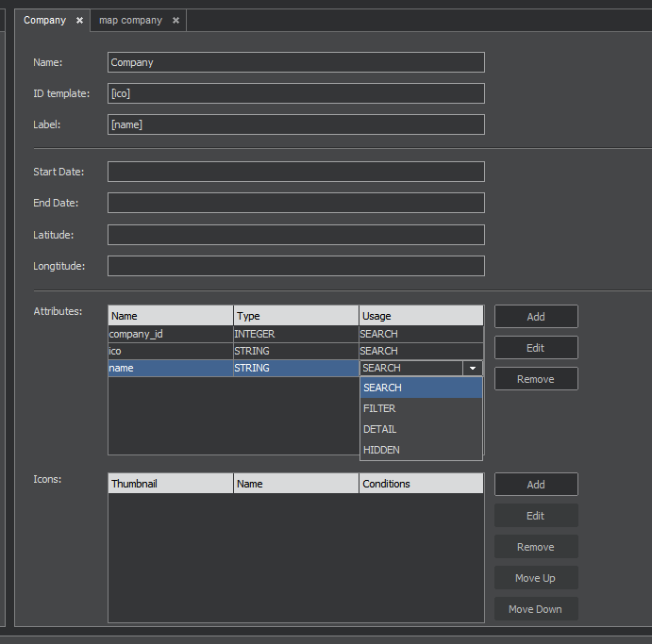Close the map company tab

click(x=176, y=21)
